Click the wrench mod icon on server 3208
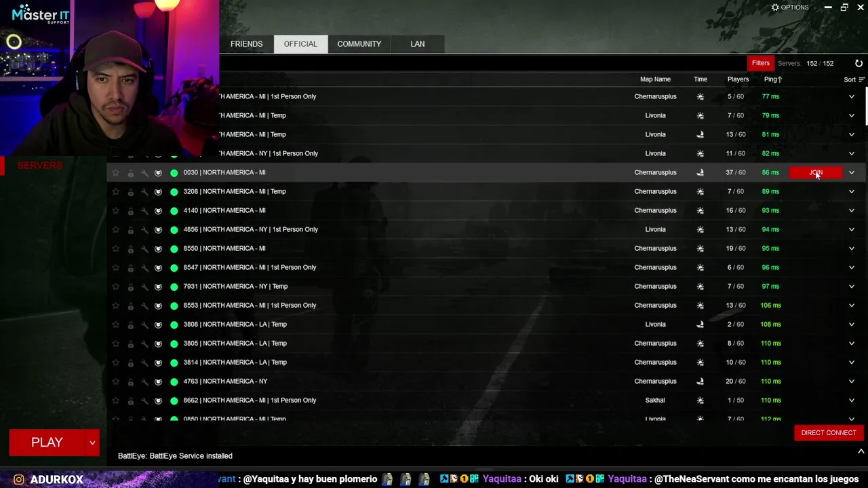The height and width of the screenshot is (488, 868). tap(144, 192)
